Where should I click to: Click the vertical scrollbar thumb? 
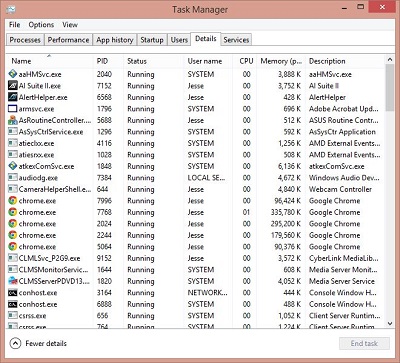390,88
